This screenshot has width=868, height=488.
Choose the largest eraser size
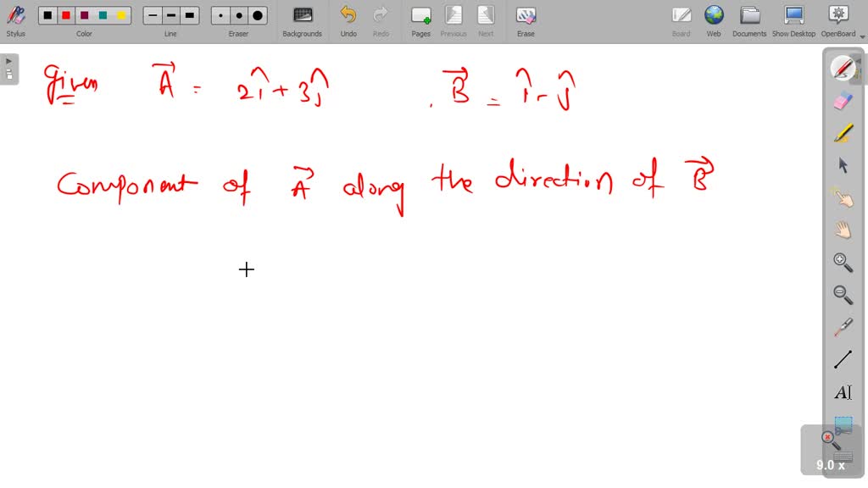pos(257,14)
